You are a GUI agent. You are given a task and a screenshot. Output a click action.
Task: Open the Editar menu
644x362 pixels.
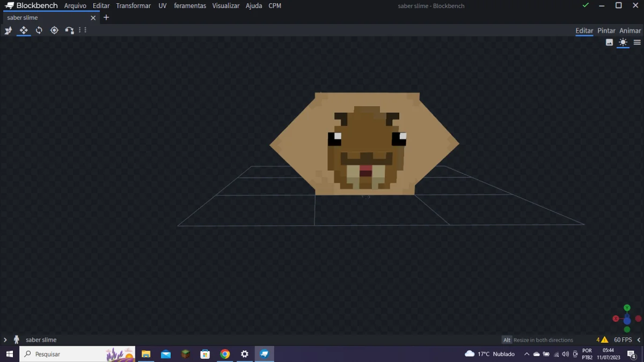[101, 6]
